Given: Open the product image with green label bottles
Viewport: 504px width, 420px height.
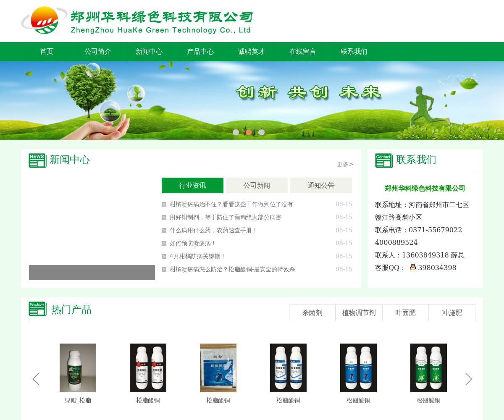Looking at the screenshot, I should pyautogui.click(x=428, y=368).
